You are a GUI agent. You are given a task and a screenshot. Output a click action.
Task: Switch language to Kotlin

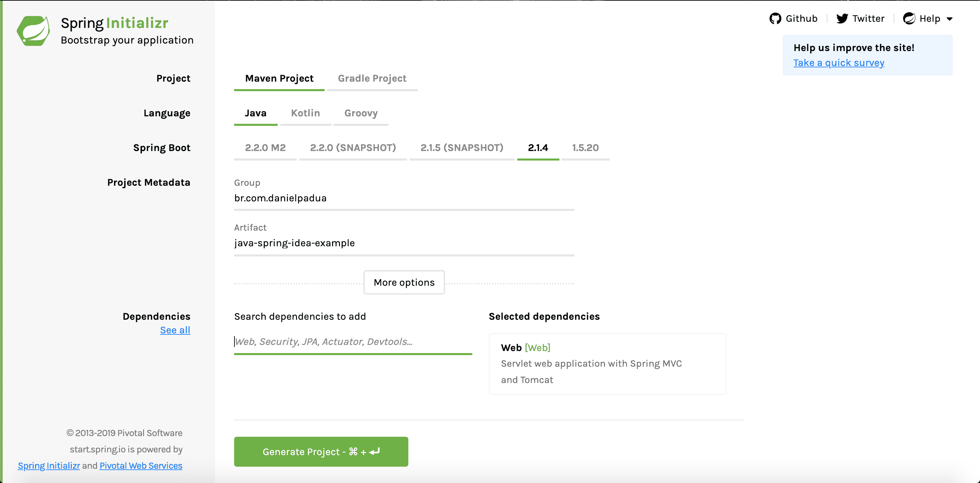pos(306,113)
